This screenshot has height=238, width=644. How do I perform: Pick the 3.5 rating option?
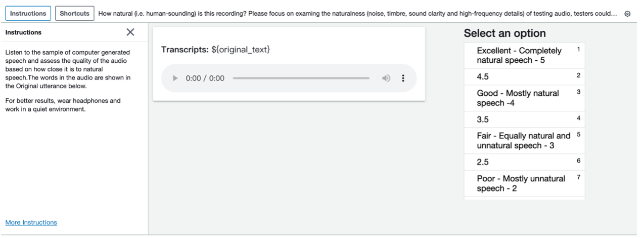(x=524, y=120)
